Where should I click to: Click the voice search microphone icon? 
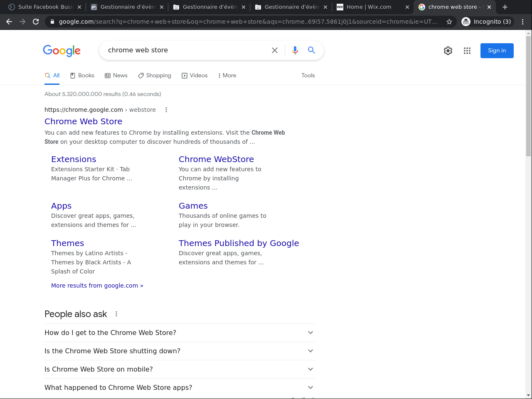(295, 50)
